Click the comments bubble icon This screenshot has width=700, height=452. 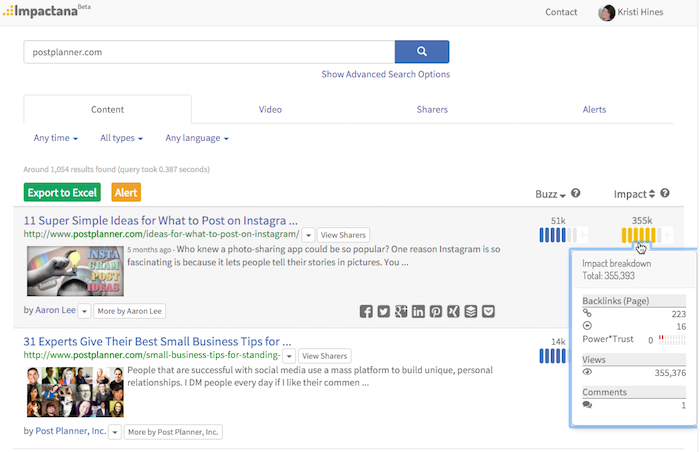coord(587,405)
